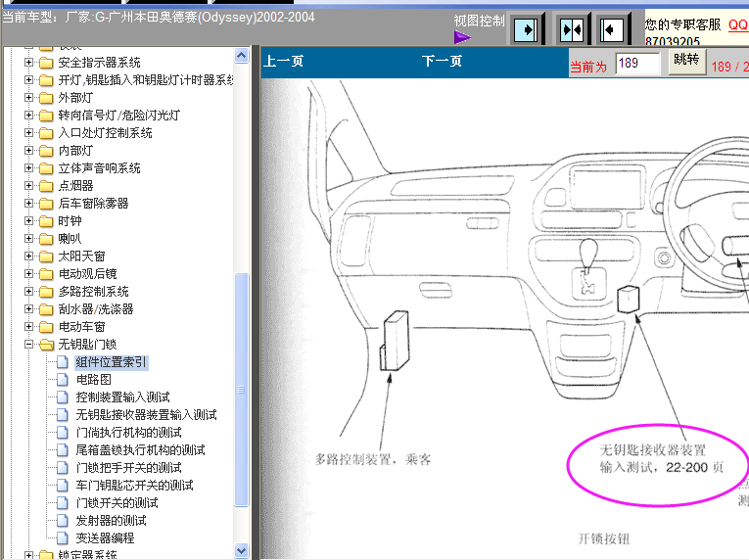Select the 电动车窗 tree label
The width and height of the screenshot is (749, 560).
click(x=81, y=327)
